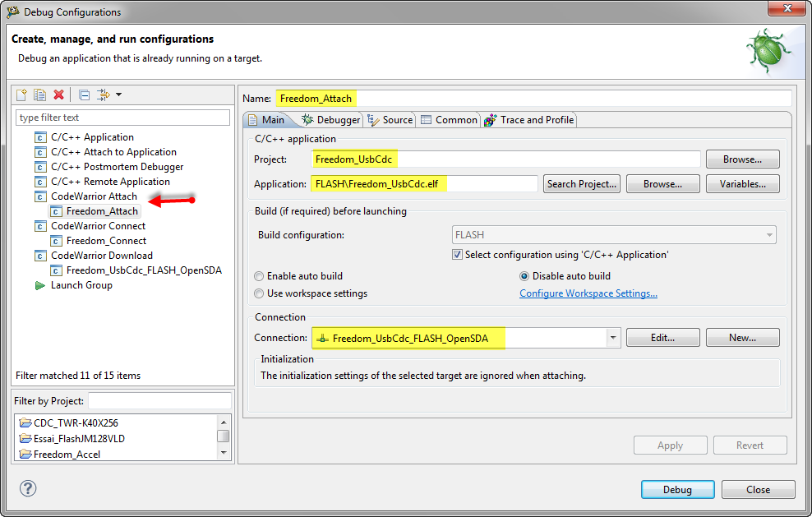812x517 pixels.
Task: Collapse all items in the configurations tree
Action: coord(84,94)
